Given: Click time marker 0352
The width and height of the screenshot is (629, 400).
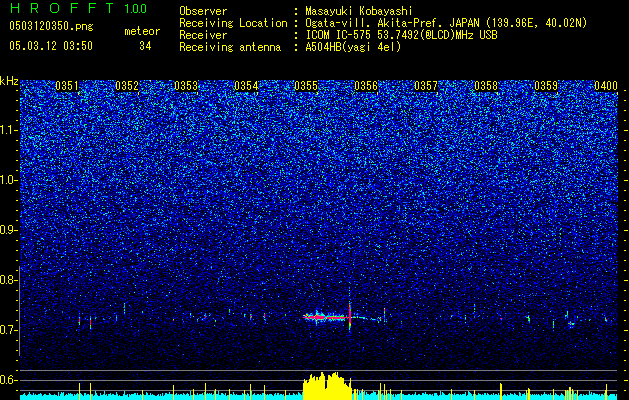Looking at the screenshot, I should pos(127,86).
